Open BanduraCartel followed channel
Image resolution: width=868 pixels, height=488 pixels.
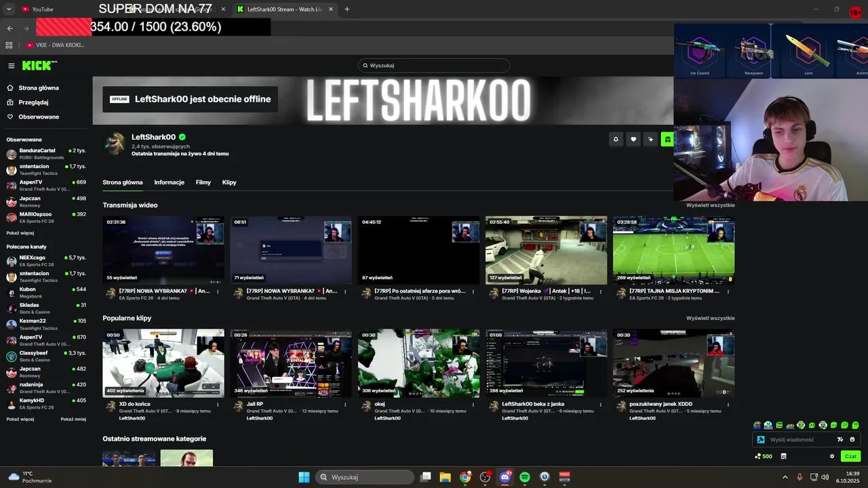pyautogui.click(x=46, y=154)
